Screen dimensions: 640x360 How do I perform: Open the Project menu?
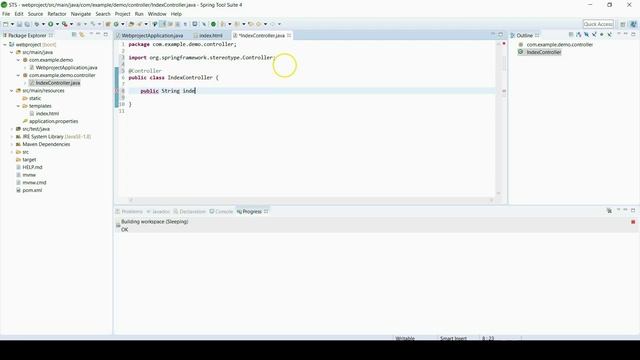click(x=122, y=14)
